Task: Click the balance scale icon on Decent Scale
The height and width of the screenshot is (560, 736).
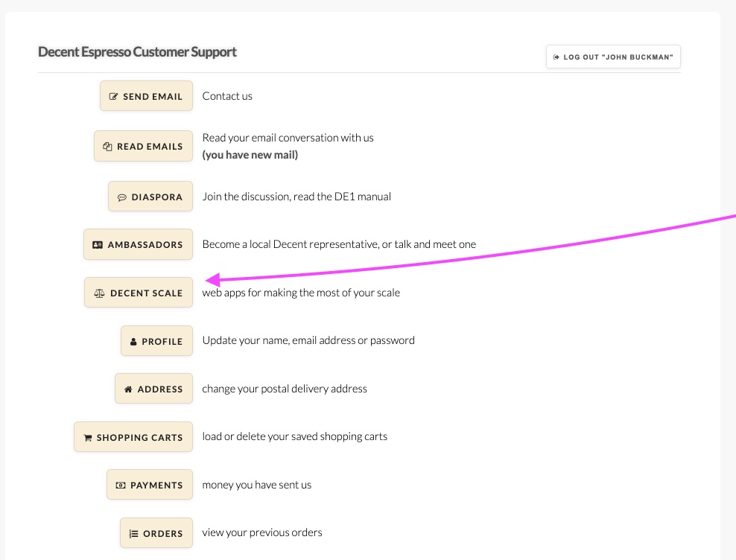Action: coord(99,293)
